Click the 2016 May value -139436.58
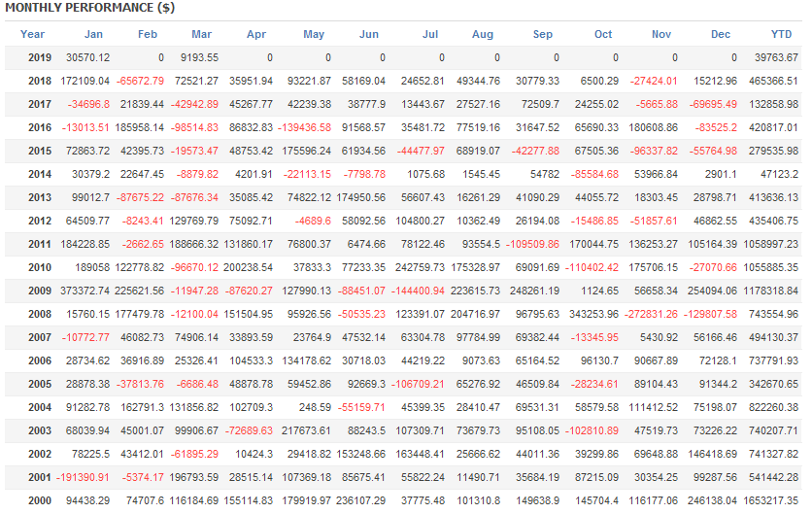This screenshot has width=812, height=514. pos(305,127)
